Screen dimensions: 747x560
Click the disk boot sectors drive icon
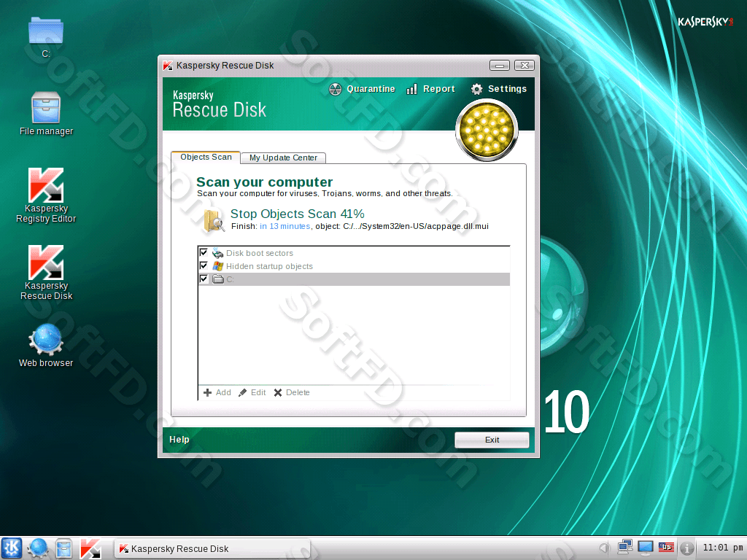[x=217, y=253]
